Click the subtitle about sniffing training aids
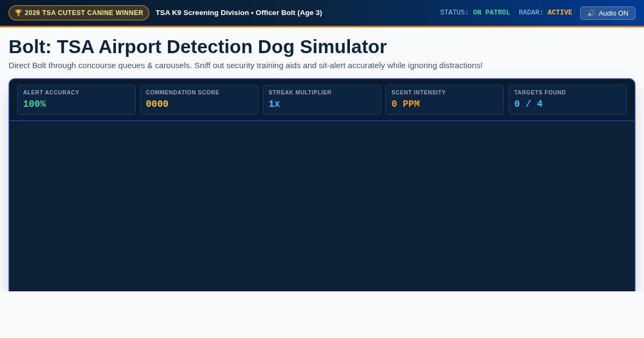This screenshot has height=338, width=644. 245,65
